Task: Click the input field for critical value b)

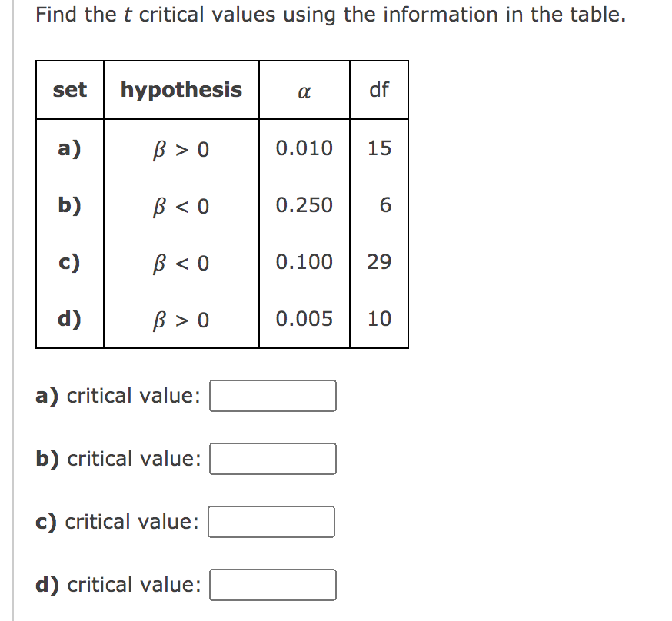Action: click(x=272, y=459)
